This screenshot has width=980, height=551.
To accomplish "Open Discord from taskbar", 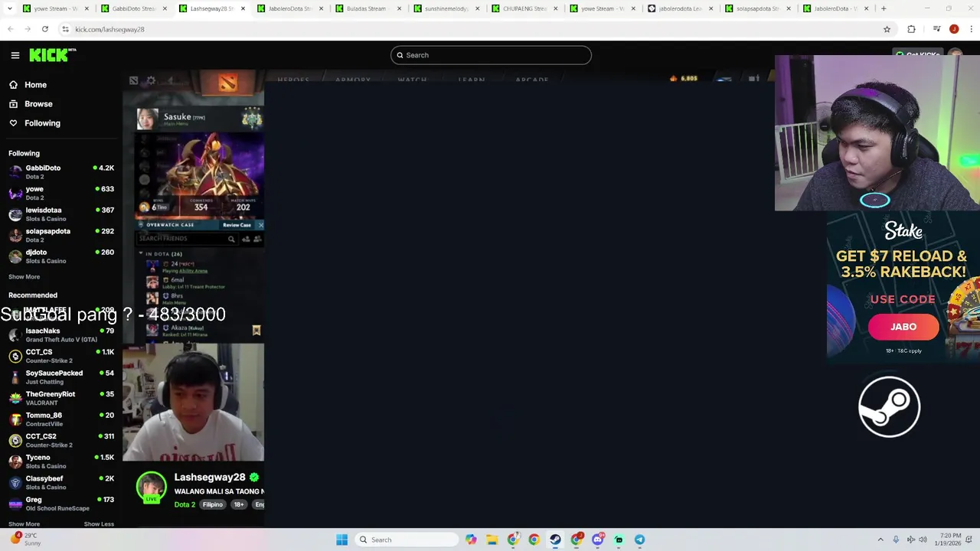I will [597, 540].
